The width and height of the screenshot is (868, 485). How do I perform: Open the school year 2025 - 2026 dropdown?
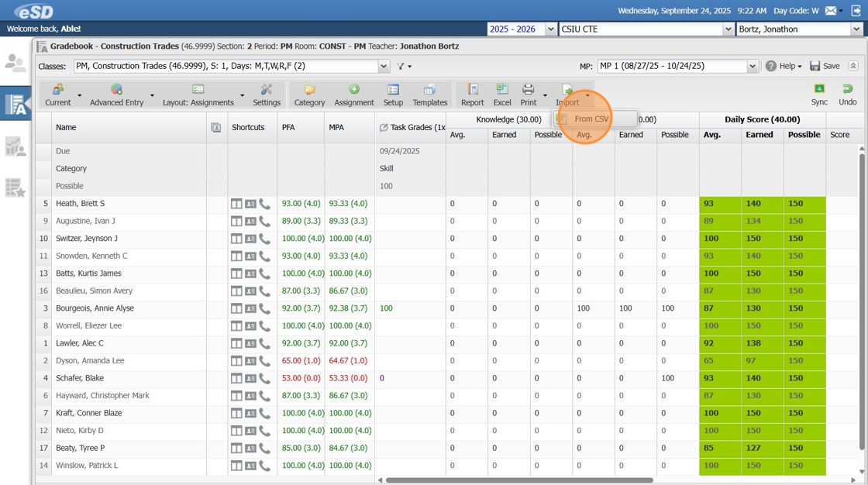tap(551, 29)
